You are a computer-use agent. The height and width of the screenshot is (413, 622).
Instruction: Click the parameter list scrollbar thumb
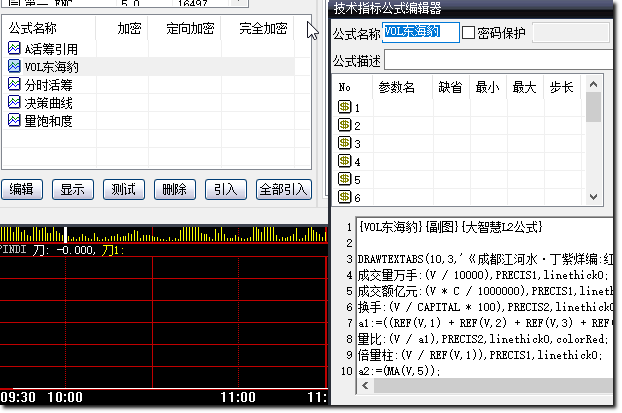tap(593, 107)
